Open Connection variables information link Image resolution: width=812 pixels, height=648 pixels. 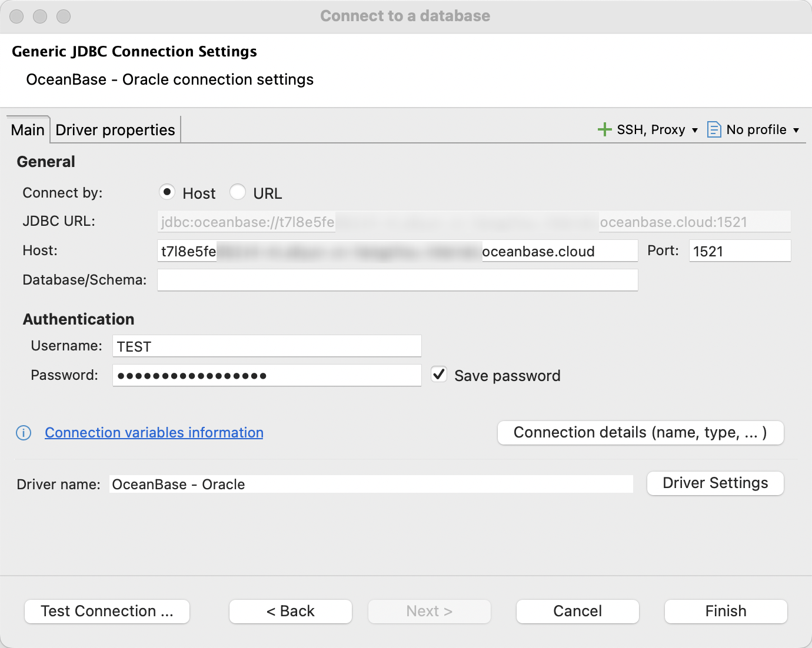coord(154,433)
